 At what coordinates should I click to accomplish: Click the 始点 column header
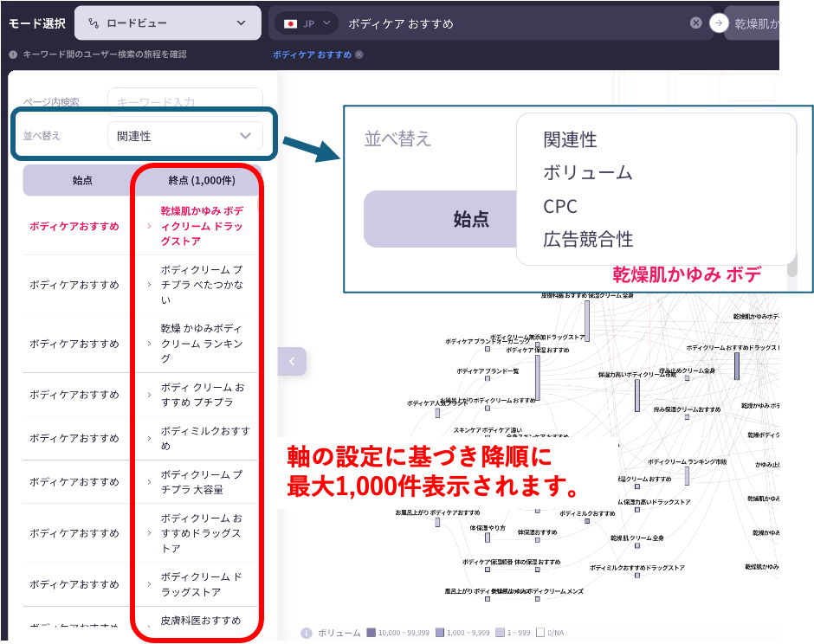point(82,181)
